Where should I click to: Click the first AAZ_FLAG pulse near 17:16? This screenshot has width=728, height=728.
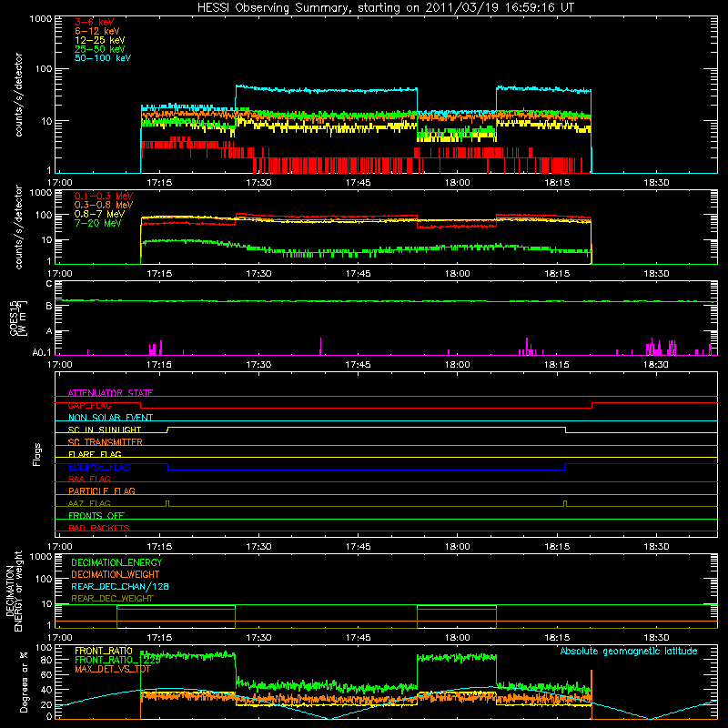(167, 503)
